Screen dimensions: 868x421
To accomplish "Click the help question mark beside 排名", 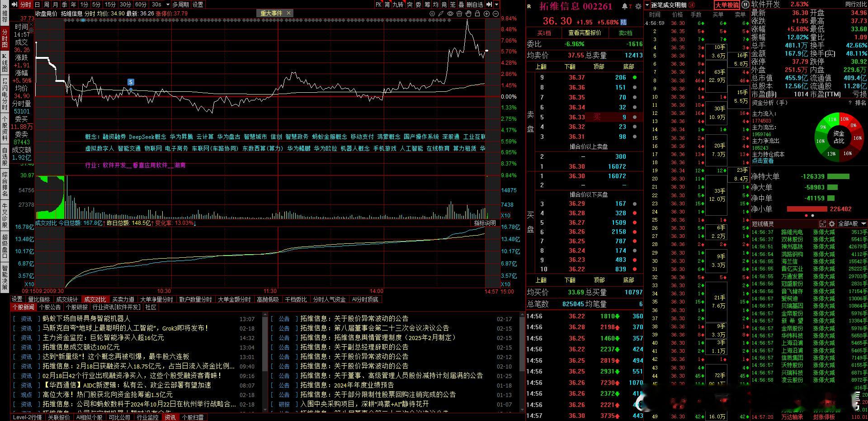I will tap(850, 103).
